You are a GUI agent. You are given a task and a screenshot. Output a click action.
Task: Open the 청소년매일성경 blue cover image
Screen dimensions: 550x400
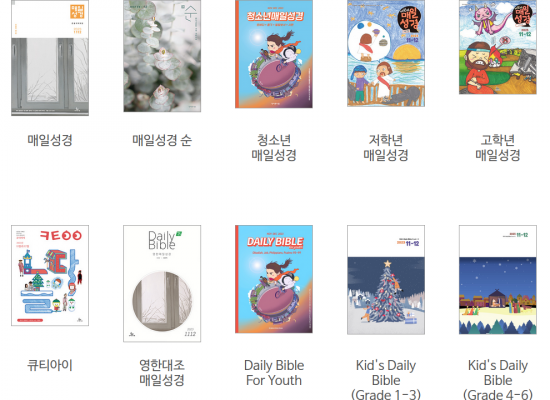274,54
